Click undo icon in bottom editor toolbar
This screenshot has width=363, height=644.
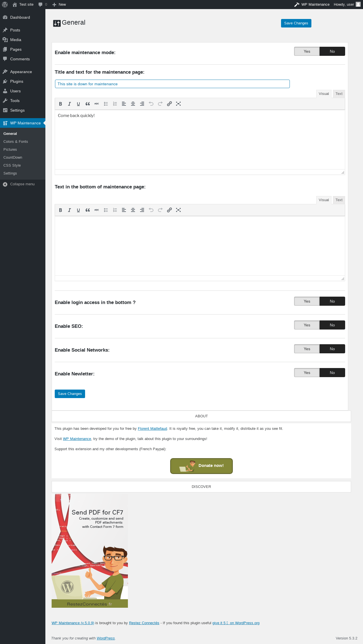(151, 210)
